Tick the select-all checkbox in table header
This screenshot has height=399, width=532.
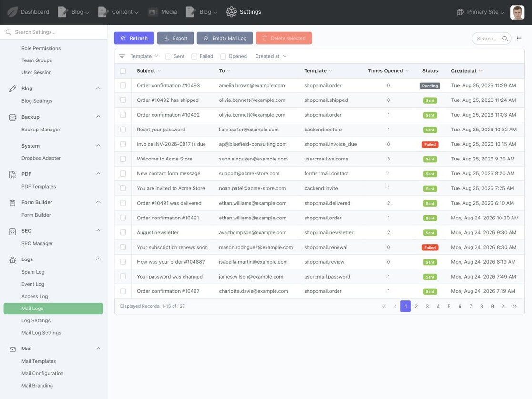[x=123, y=71]
